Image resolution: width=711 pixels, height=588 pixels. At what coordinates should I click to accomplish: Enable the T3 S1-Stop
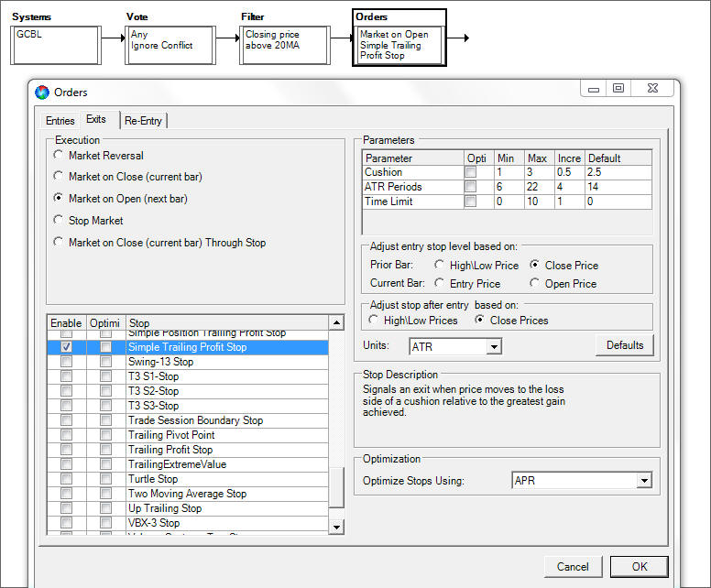66,376
